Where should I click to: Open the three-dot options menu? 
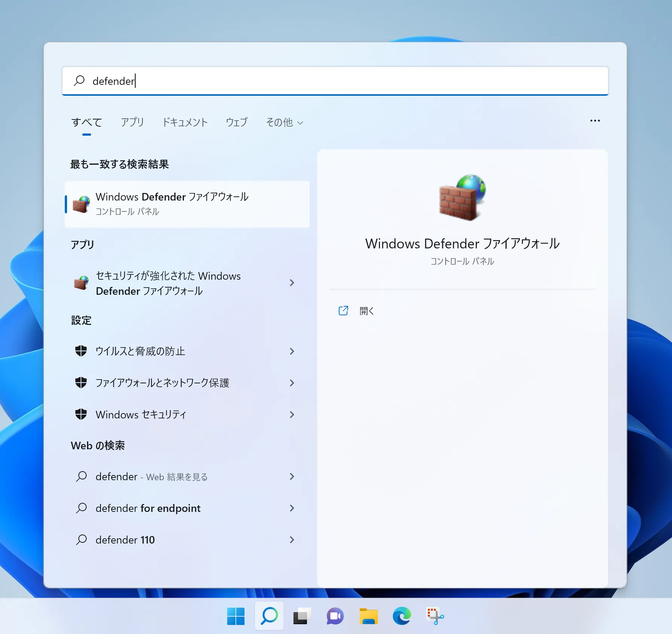595,121
